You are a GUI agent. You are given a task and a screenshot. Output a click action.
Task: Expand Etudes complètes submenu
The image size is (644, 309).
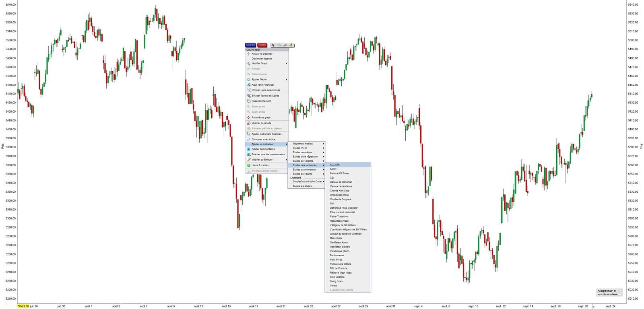pyautogui.click(x=306, y=152)
